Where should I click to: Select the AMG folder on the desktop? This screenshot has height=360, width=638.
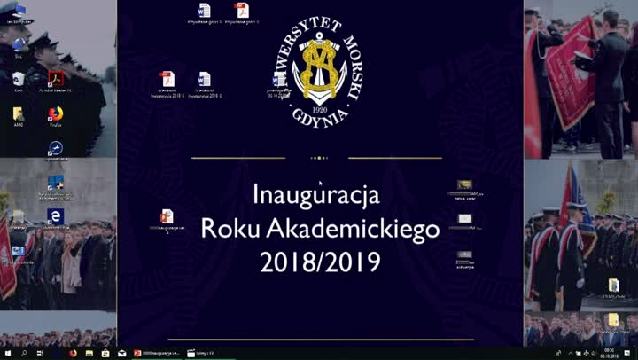(x=18, y=117)
